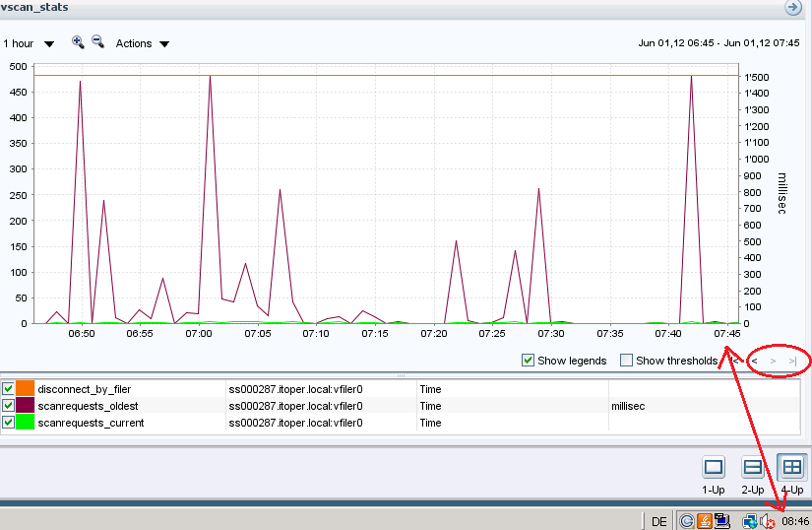Viewport: 812px width, 530px height.
Task: Click the arrow icon beside vscan_stats title
Action: 793,7
